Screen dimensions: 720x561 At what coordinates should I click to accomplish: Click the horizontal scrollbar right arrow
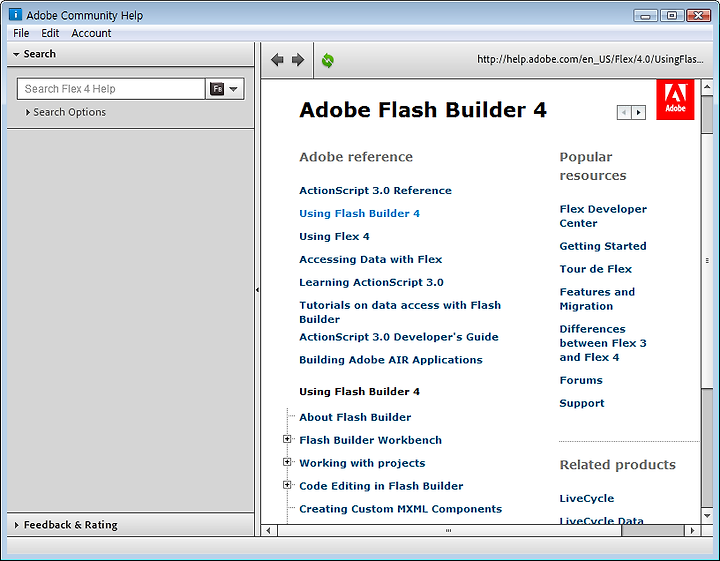[692, 531]
